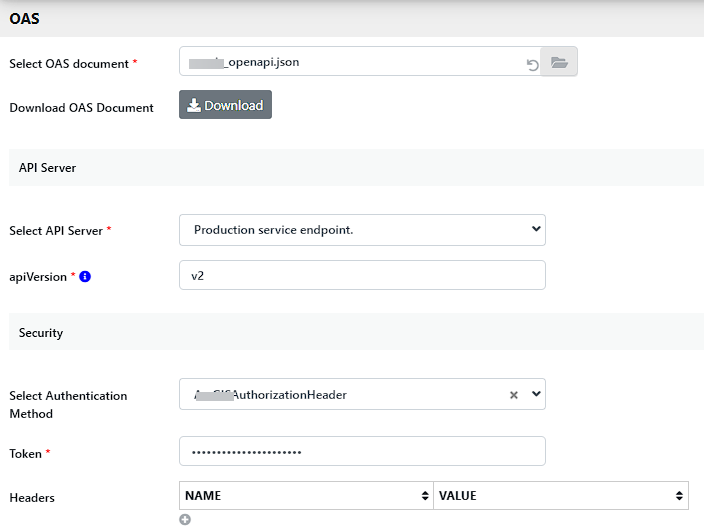This screenshot has width=704, height=528.
Task: Click the sort arrows on VALUE column
Action: point(681,496)
